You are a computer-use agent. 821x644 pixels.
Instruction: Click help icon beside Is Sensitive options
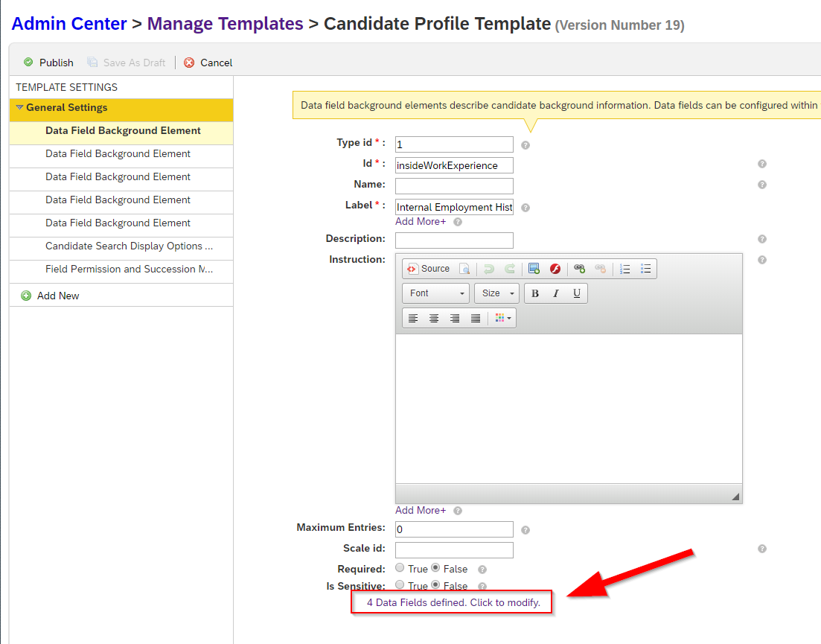pos(482,587)
